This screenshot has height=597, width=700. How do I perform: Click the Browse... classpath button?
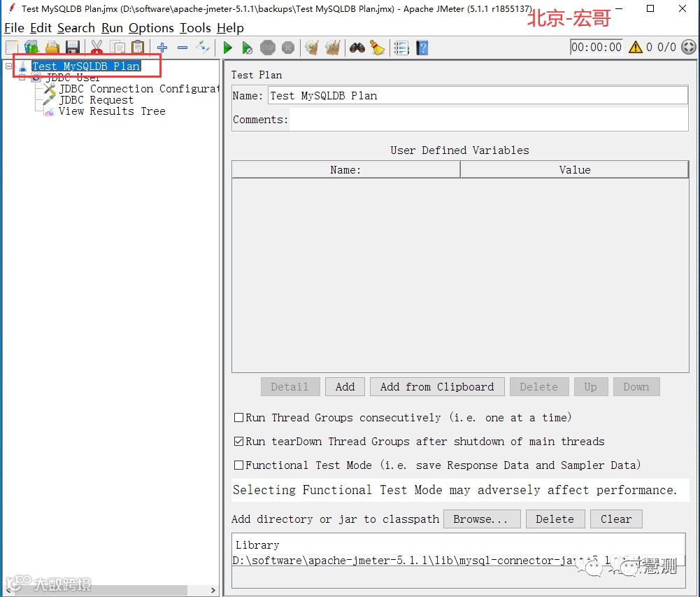point(482,519)
